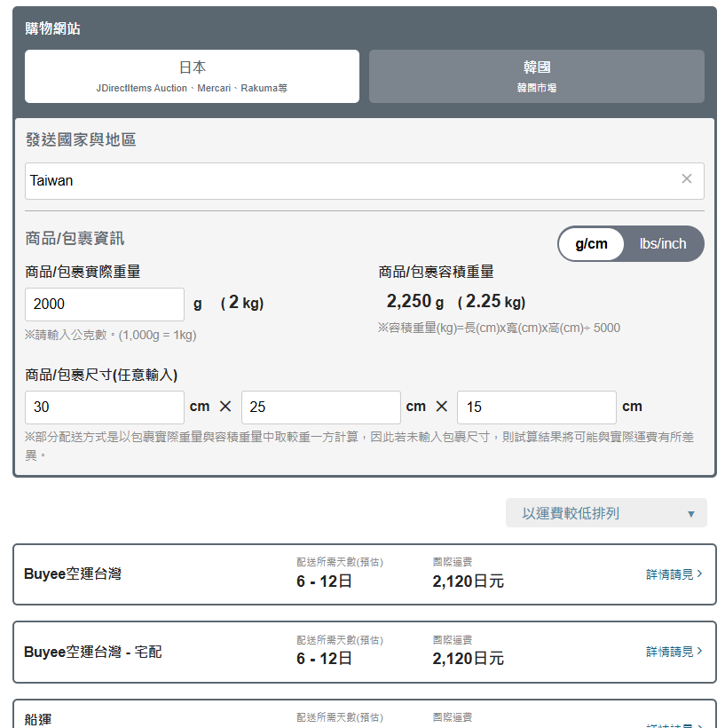Open 詳情請見 for Buyee空運台灣
This screenshot has height=728, width=725.
point(669,575)
